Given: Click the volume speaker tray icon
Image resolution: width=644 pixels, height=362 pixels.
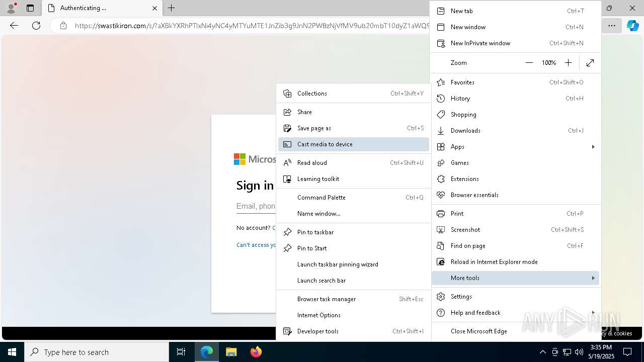Looking at the screenshot, I should coord(579,352).
